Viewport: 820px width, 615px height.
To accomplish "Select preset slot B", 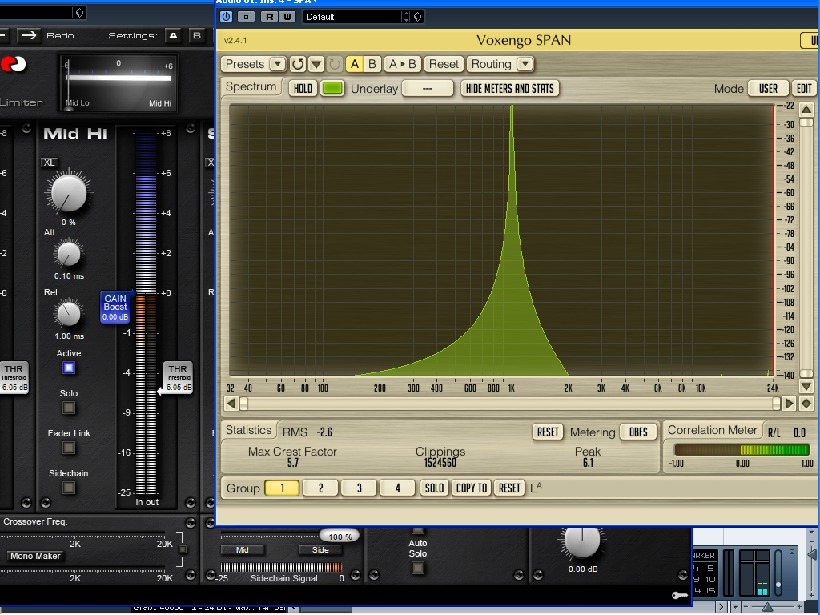I will click(372, 64).
